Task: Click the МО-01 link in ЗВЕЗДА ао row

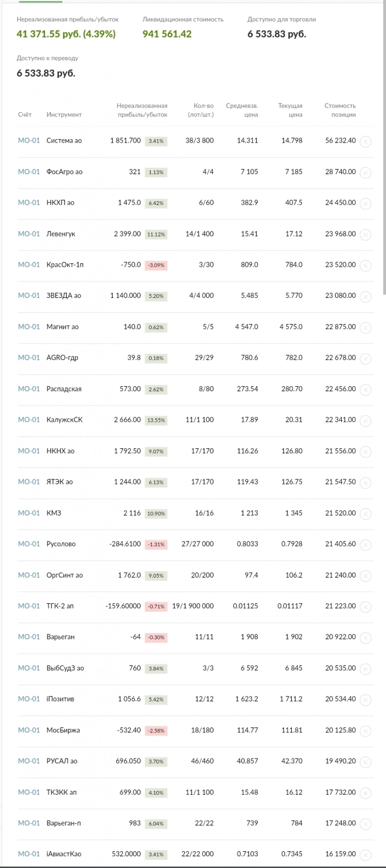Action: [29, 295]
